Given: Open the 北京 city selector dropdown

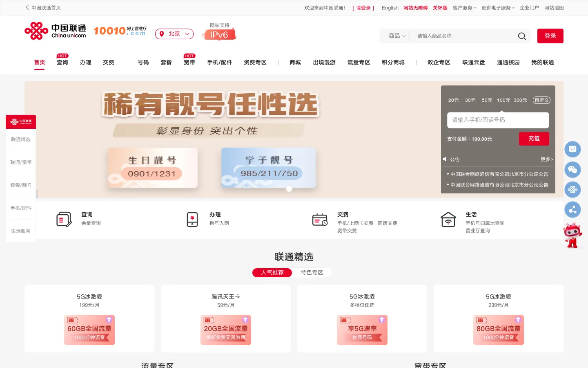Looking at the screenshot, I should coord(174,34).
